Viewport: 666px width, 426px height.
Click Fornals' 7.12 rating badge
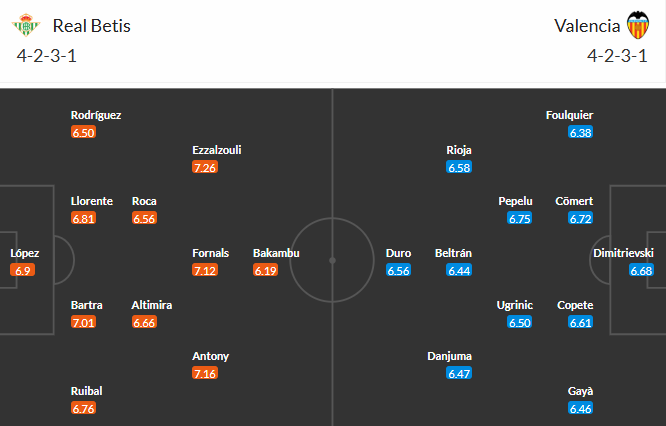coord(205,270)
